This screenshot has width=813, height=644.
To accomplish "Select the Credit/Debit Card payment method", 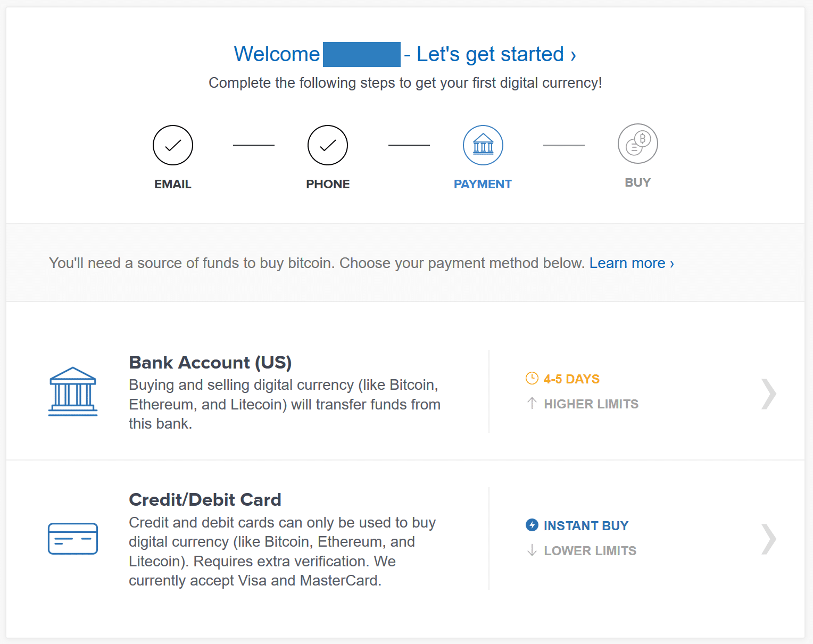I will (205, 499).
